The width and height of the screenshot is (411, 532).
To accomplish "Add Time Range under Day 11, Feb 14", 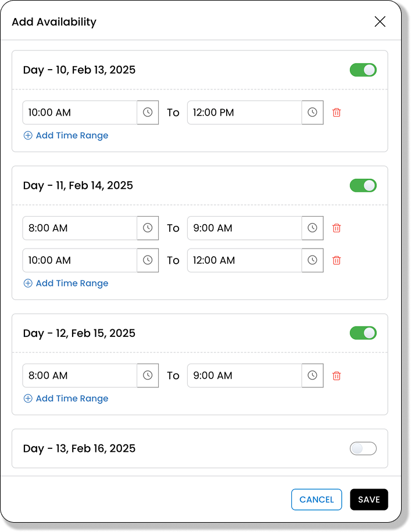I will coord(66,283).
